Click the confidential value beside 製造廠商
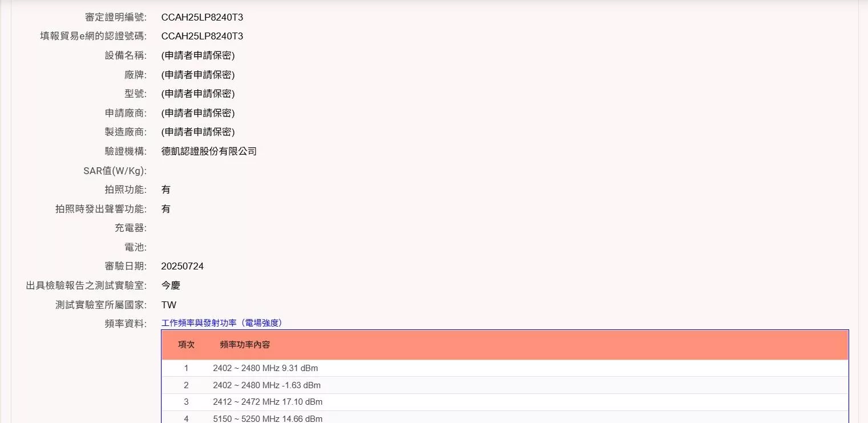Image resolution: width=868 pixels, height=423 pixels. 198,132
